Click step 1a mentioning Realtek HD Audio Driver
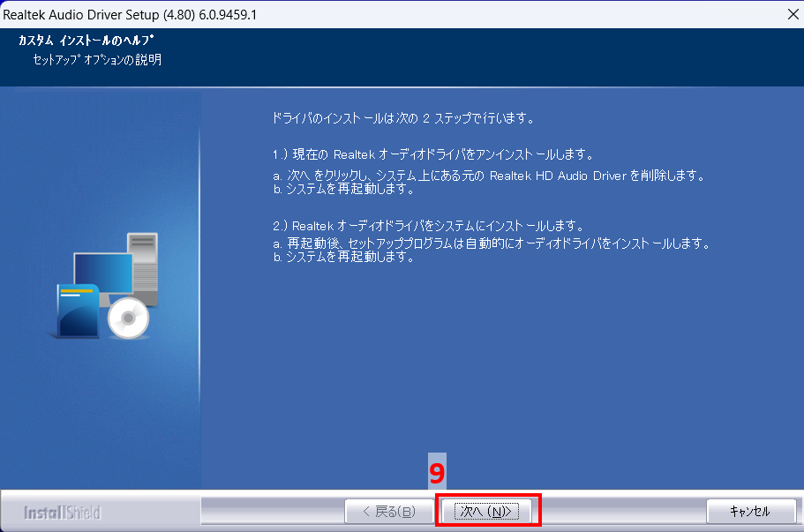Viewport: 804px width, 532px height. click(488, 176)
